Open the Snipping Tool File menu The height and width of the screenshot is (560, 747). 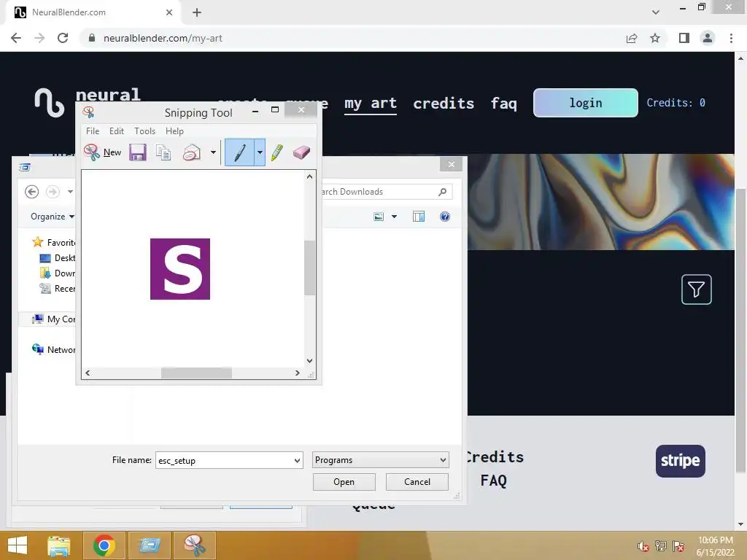tap(93, 131)
